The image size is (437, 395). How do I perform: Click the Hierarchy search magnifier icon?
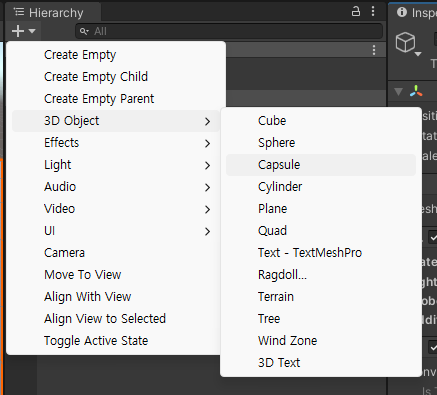click(x=84, y=31)
